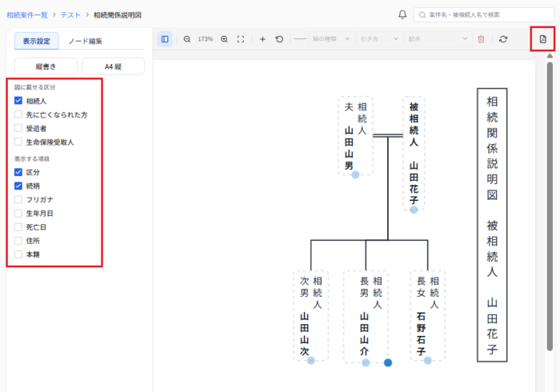Delete using the red trash icon
The image size is (560, 392).
(x=481, y=39)
